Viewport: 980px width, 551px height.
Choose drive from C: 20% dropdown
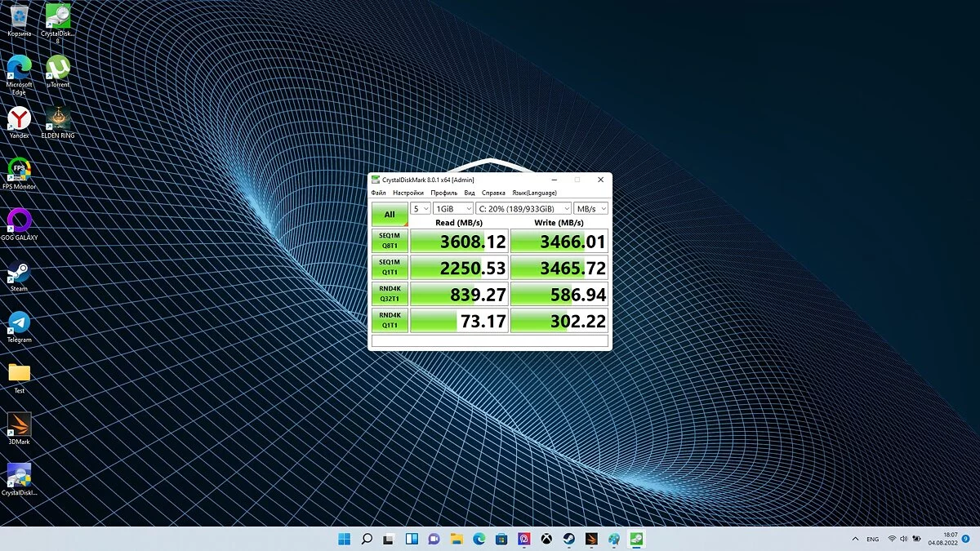point(523,208)
